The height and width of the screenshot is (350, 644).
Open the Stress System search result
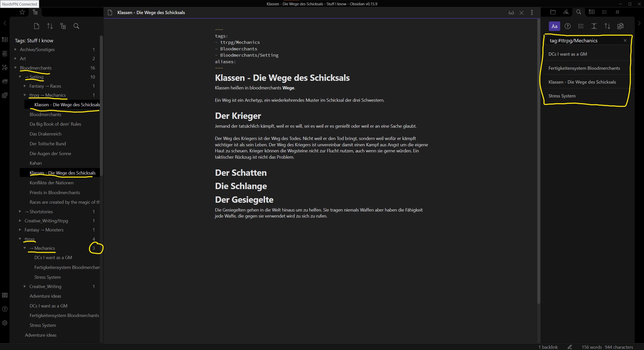[562, 96]
